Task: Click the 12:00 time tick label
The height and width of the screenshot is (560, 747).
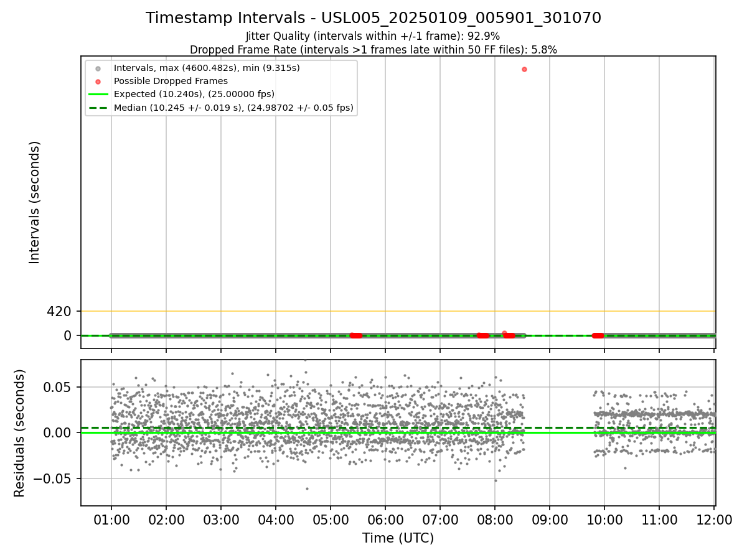Action: coord(714,520)
